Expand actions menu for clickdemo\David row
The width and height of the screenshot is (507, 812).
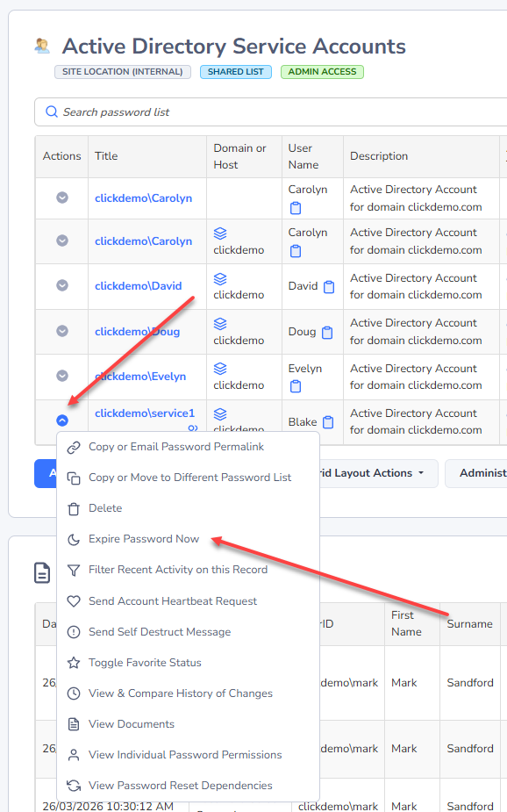62,285
